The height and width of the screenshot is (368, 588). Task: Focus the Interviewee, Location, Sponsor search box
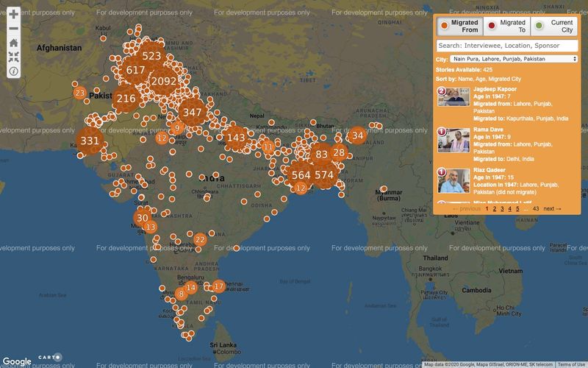pyautogui.click(x=507, y=46)
